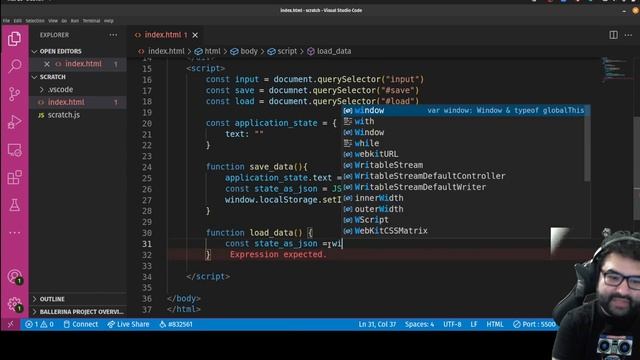
Task: Start Live Share from the status bar
Action: 129,324
